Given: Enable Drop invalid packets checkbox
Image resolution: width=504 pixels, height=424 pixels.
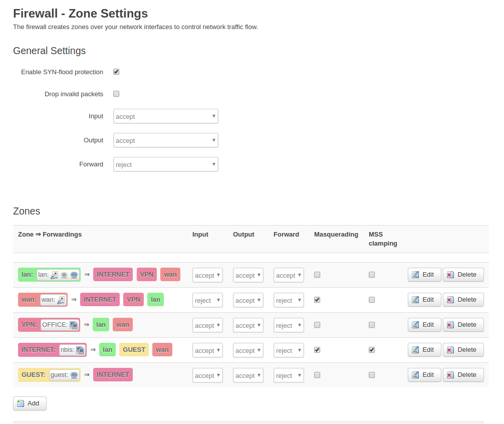Looking at the screenshot, I should 116,94.
